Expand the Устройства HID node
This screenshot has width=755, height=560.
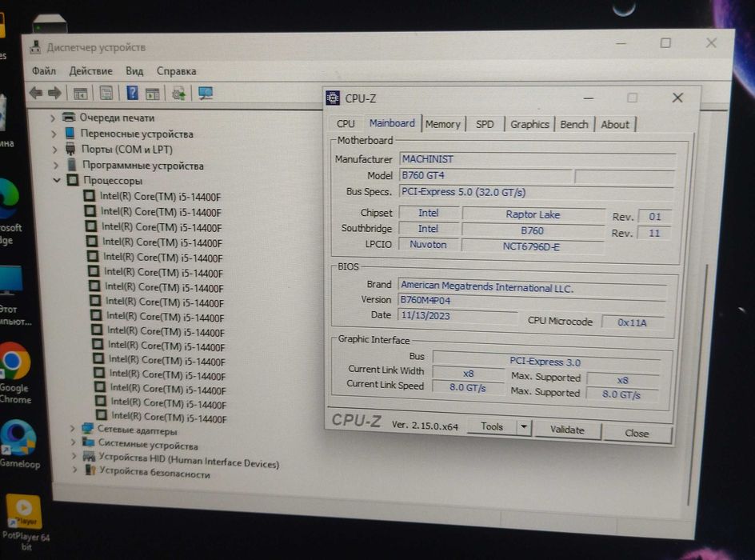[x=74, y=455]
